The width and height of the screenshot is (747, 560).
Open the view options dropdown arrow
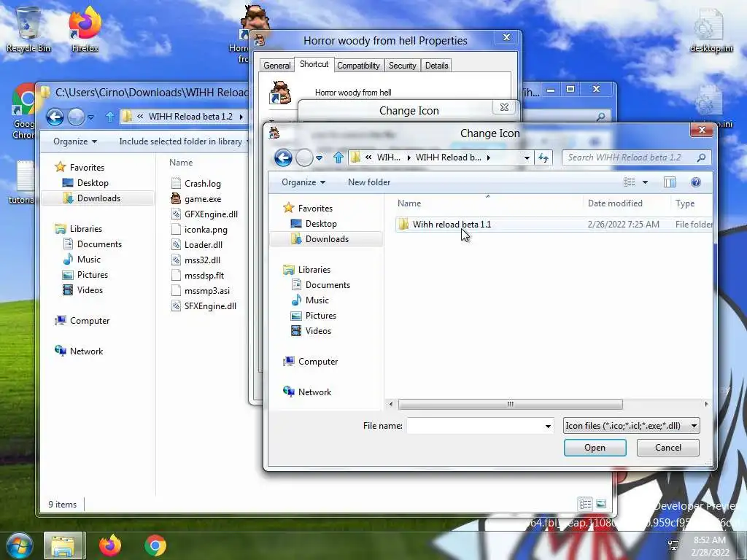pos(645,182)
